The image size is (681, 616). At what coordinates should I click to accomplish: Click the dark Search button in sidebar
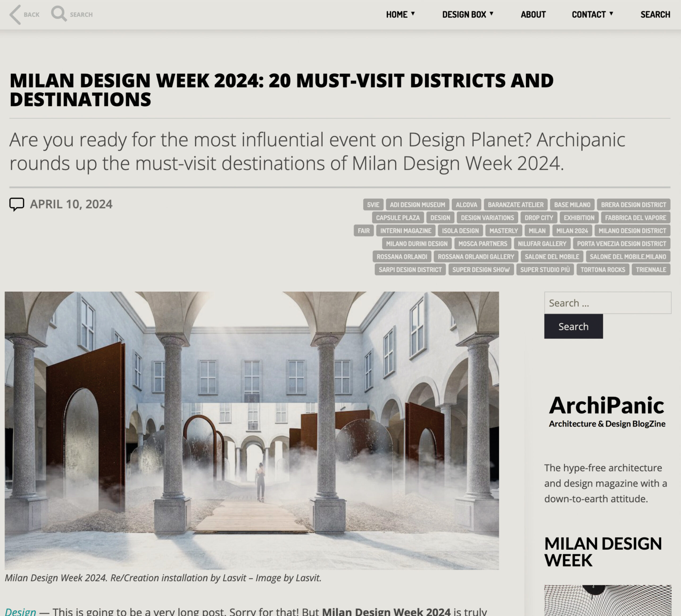(573, 326)
